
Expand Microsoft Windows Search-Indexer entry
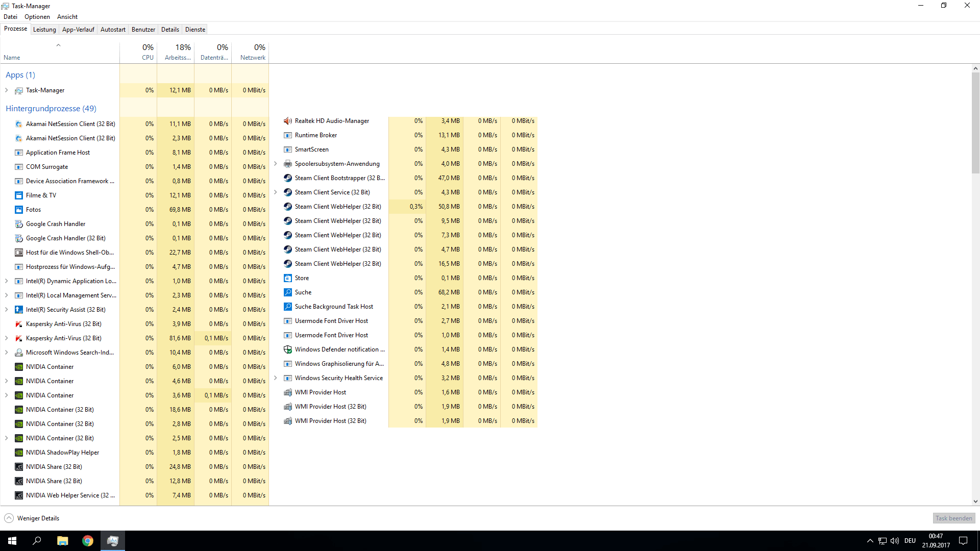(x=7, y=353)
